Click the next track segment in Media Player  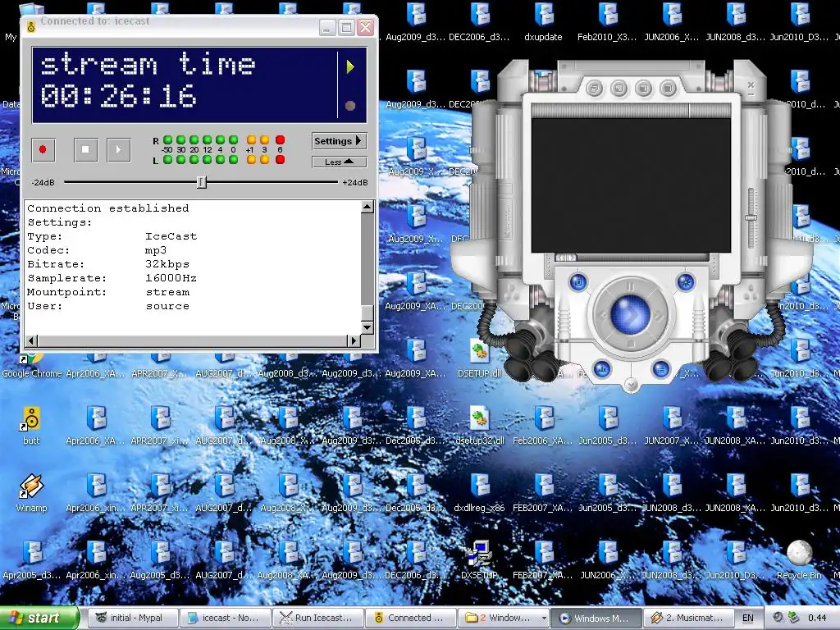(x=660, y=316)
